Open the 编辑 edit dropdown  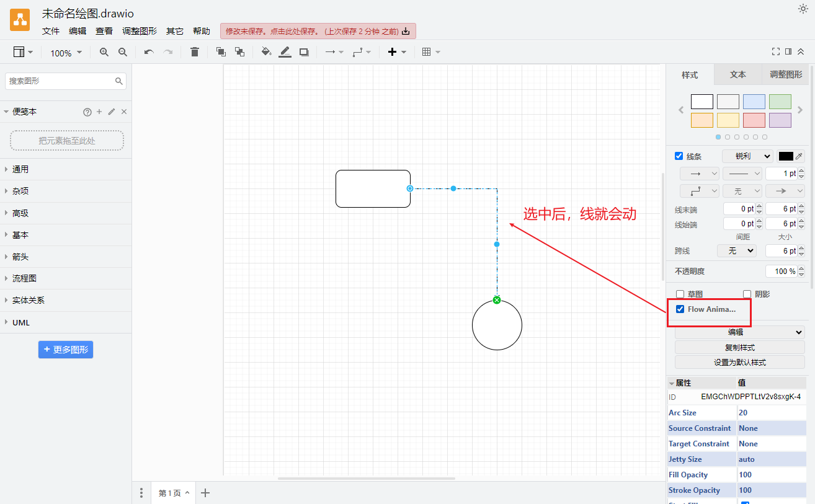point(740,332)
